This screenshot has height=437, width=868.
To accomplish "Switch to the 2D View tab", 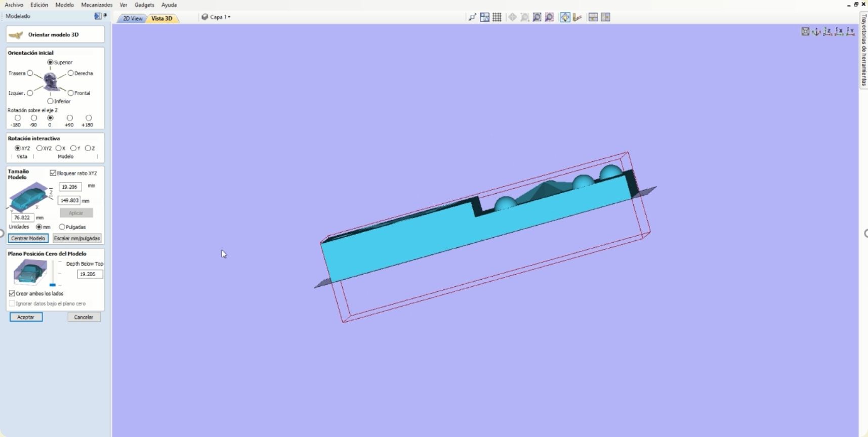I will (133, 18).
